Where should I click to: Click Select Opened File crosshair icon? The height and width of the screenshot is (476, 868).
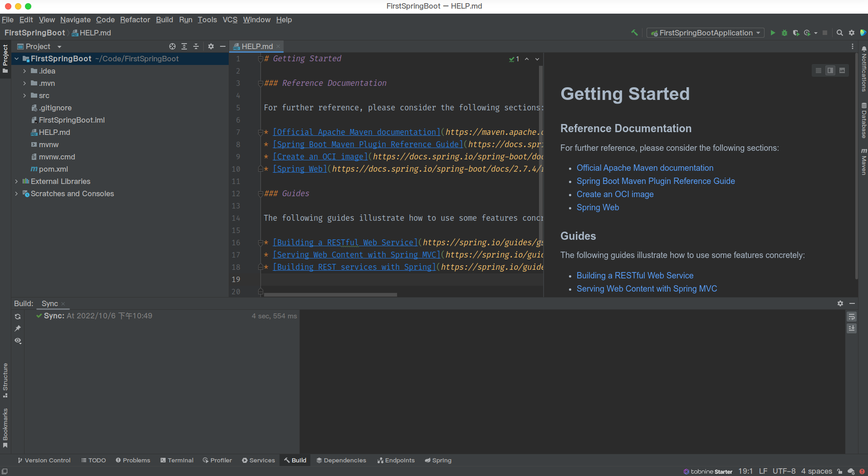(x=172, y=46)
